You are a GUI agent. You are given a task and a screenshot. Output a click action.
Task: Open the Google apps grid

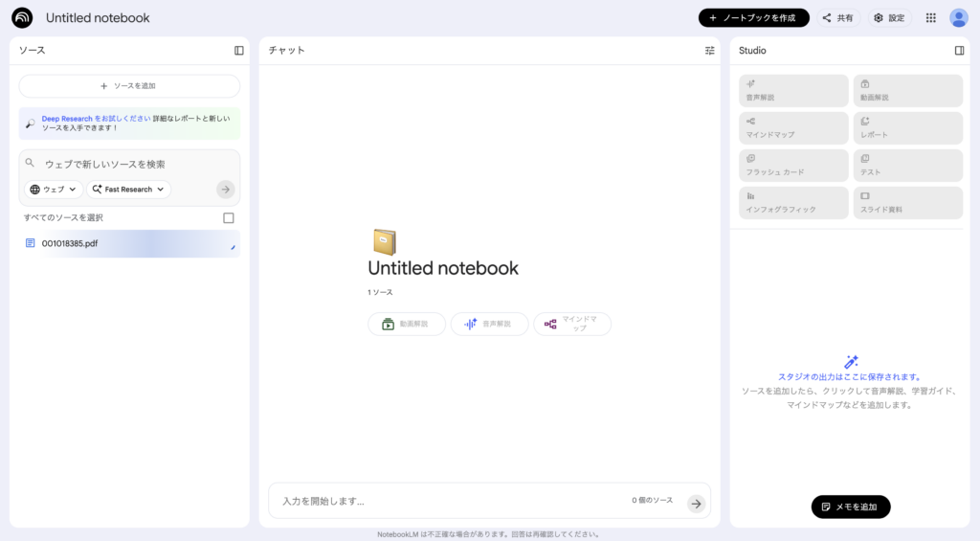930,18
